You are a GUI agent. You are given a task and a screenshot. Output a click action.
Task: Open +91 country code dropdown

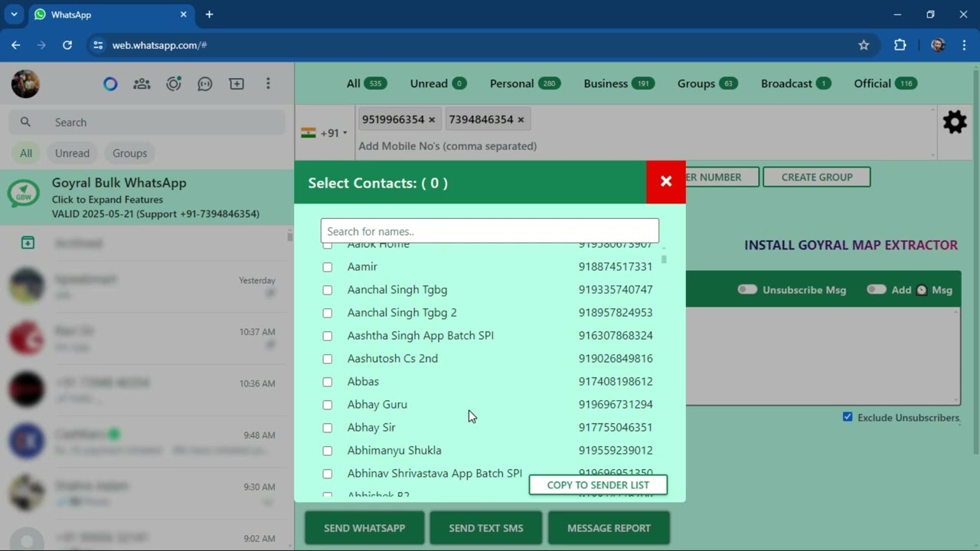[x=325, y=133]
